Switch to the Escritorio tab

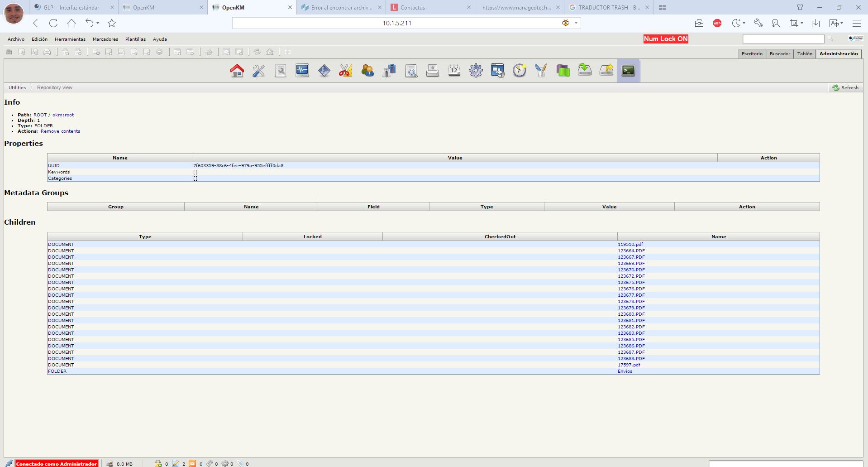click(x=751, y=53)
